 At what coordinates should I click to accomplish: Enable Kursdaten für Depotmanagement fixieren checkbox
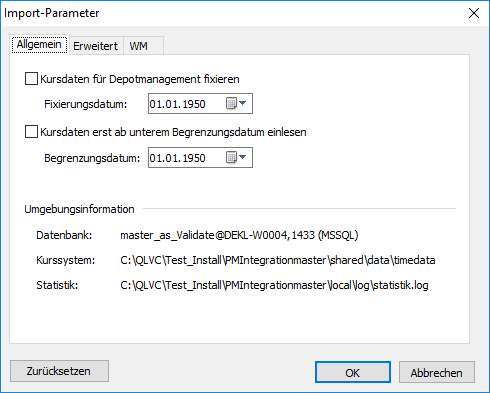(31, 79)
